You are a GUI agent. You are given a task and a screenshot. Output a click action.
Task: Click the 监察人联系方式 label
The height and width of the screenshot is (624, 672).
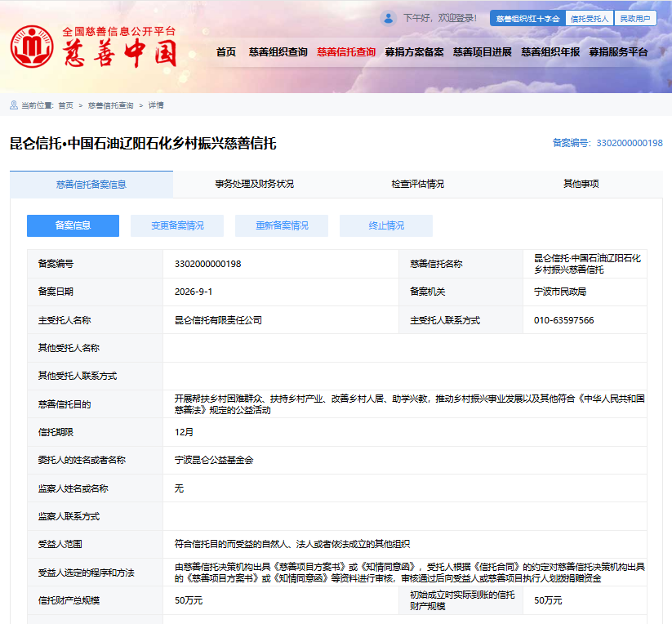[x=69, y=516]
